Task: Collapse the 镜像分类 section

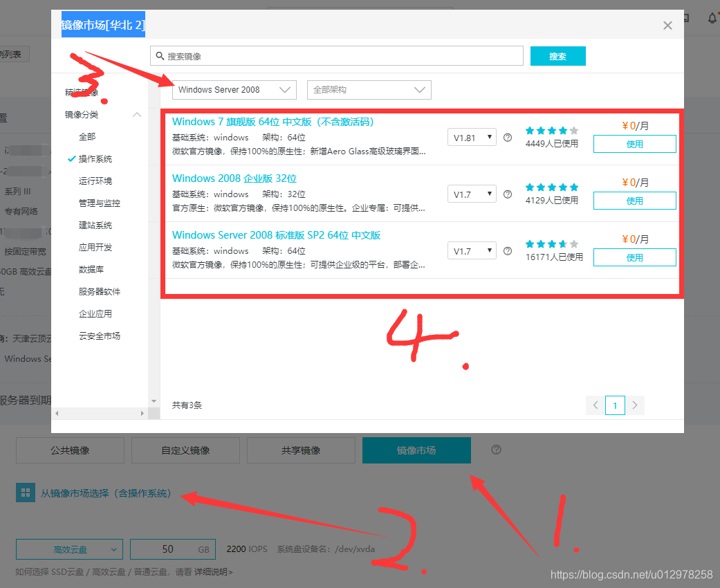Action: tap(137, 114)
